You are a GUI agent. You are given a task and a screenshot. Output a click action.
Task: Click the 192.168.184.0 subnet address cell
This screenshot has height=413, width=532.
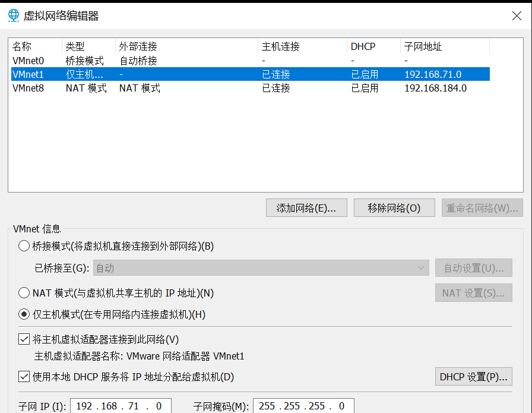pyautogui.click(x=436, y=89)
